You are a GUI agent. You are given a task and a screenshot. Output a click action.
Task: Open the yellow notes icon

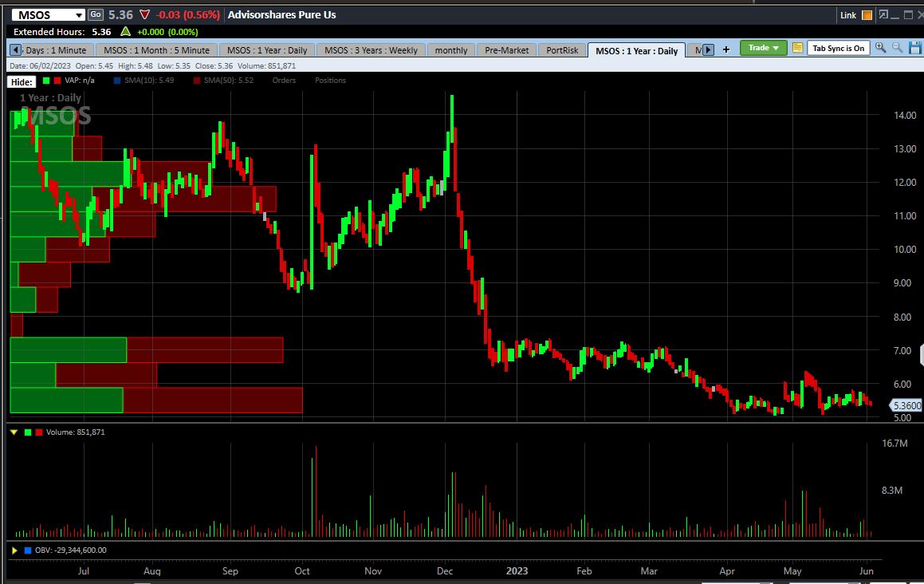[797, 49]
